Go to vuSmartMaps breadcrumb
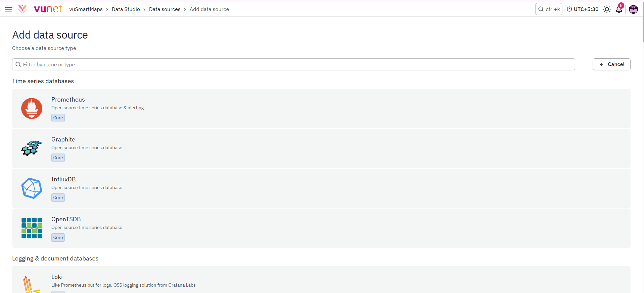This screenshot has width=644, height=293. tap(86, 9)
